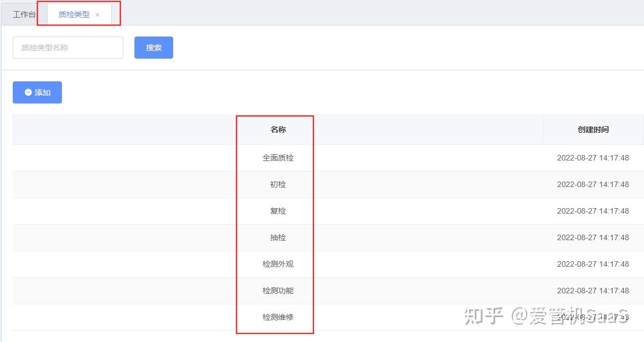644x342 pixels.
Task: Click the creation time of 全面质检
Action: pyautogui.click(x=593, y=158)
